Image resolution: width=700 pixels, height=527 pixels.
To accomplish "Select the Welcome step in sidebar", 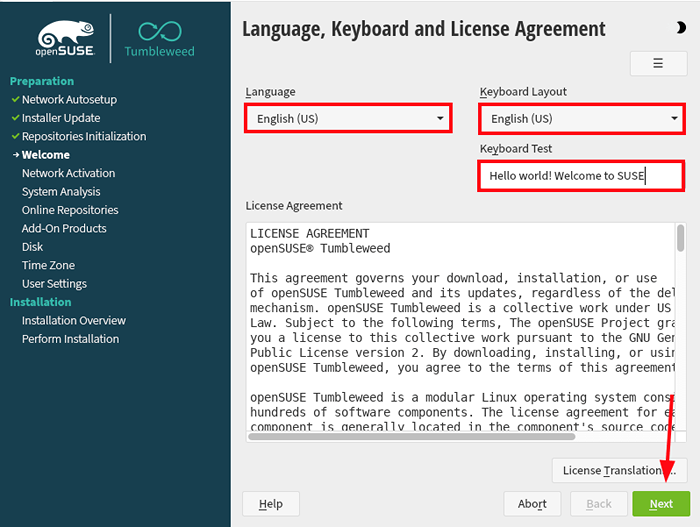I will (46, 155).
